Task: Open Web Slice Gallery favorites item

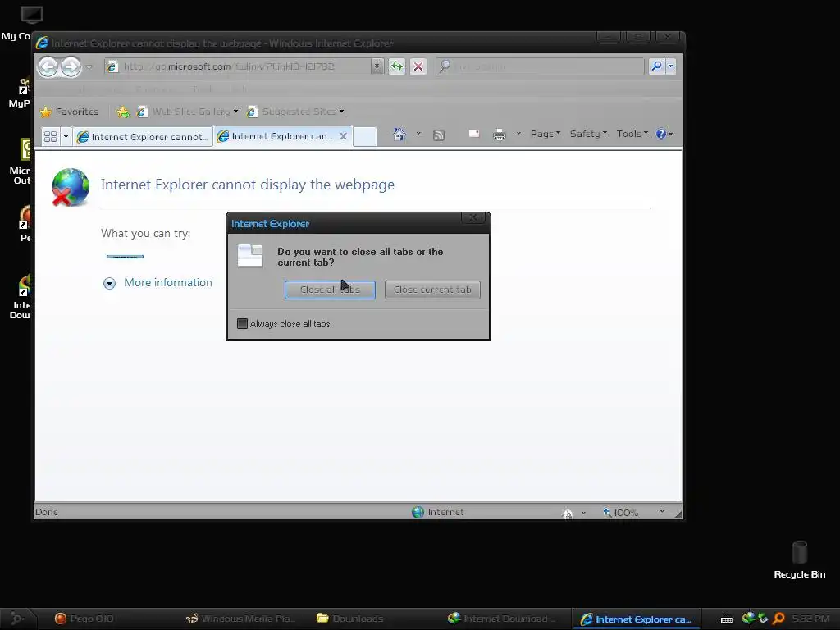Action: tap(187, 112)
